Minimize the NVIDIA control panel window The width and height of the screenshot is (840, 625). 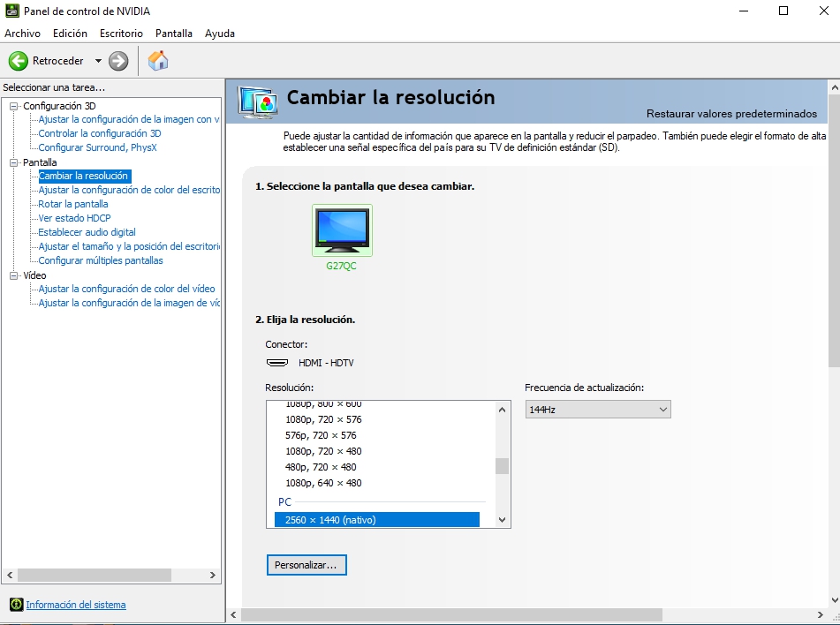pos(744,11)
